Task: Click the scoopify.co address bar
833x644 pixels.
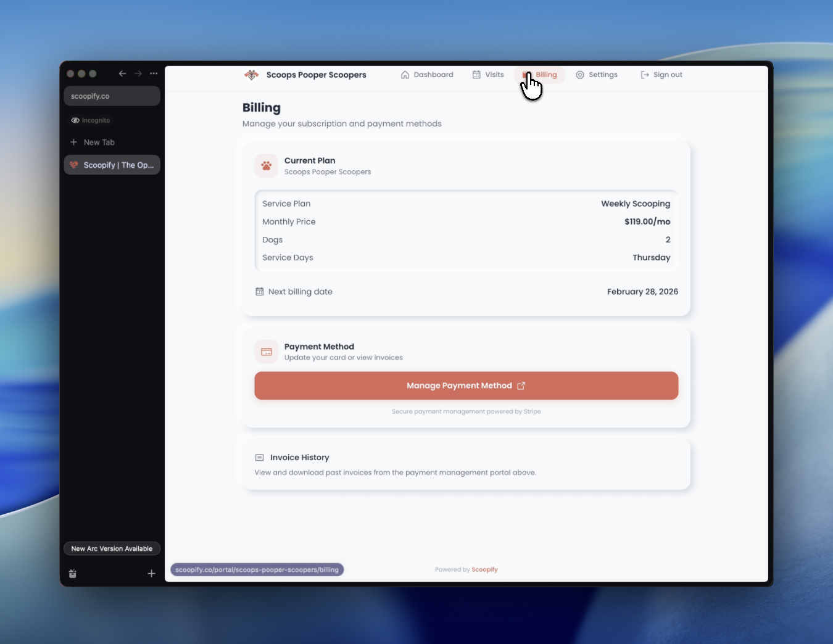Action: click(x=112, y=96)
